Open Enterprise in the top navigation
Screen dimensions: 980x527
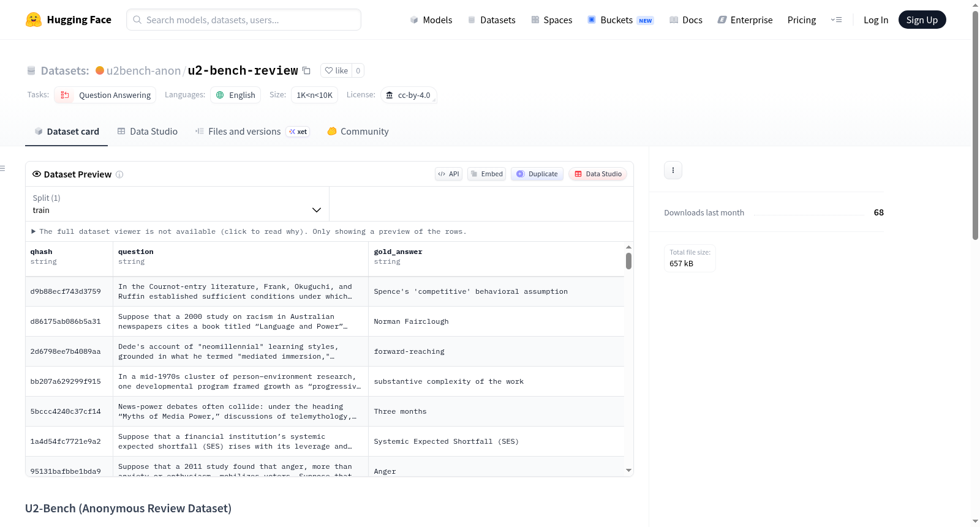click(745, 20)
